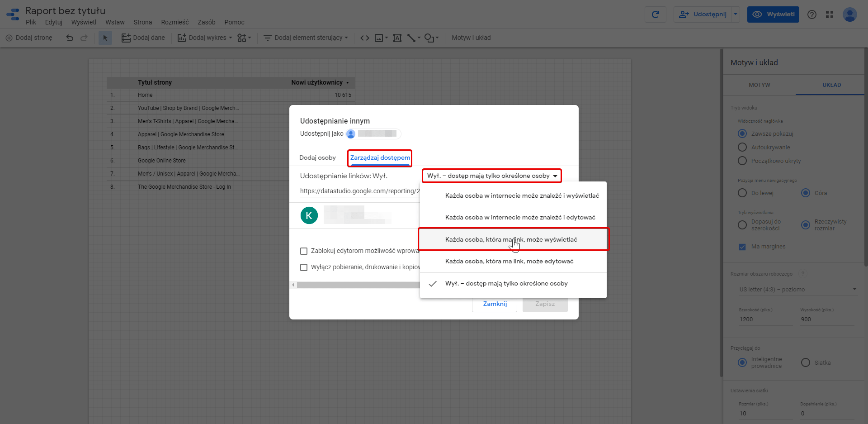Click the report sharing URL field
Screen dimensions: 868x424
point(360,191)
